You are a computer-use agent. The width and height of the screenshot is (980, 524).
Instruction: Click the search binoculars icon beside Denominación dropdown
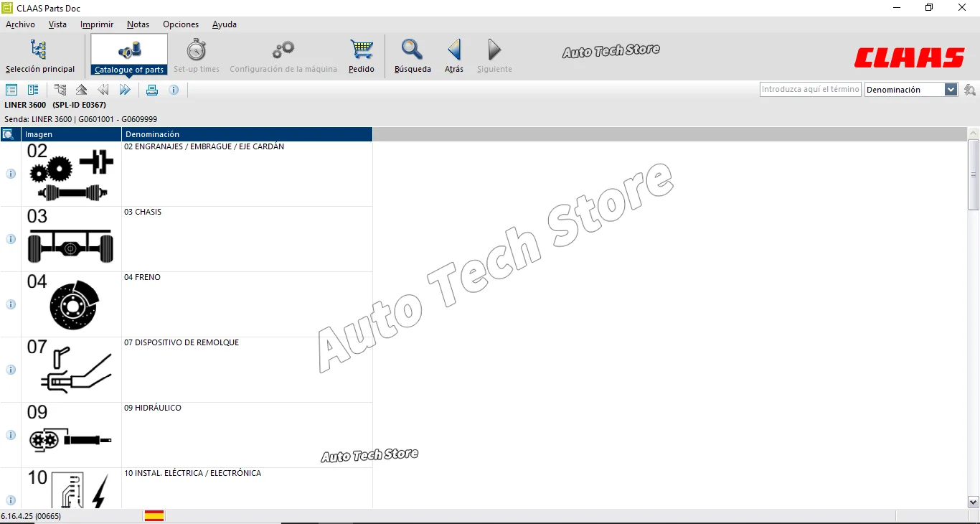[970, 90]
